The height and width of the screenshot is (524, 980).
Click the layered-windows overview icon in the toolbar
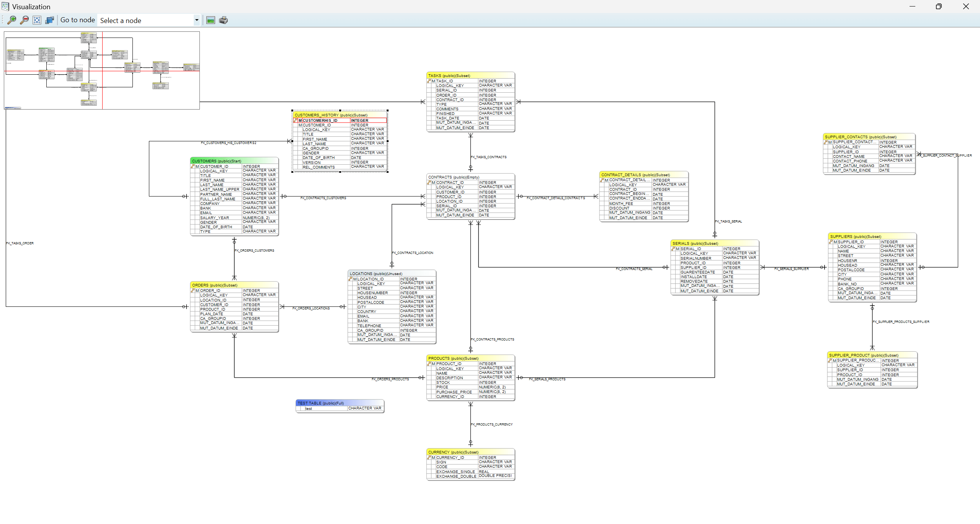point(49,20)
